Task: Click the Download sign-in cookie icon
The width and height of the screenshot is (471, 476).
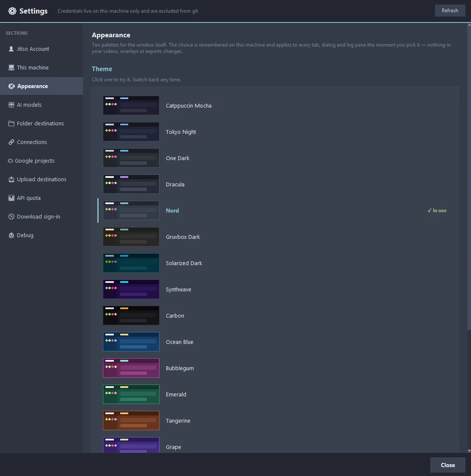Action: [x=11, y=216]
